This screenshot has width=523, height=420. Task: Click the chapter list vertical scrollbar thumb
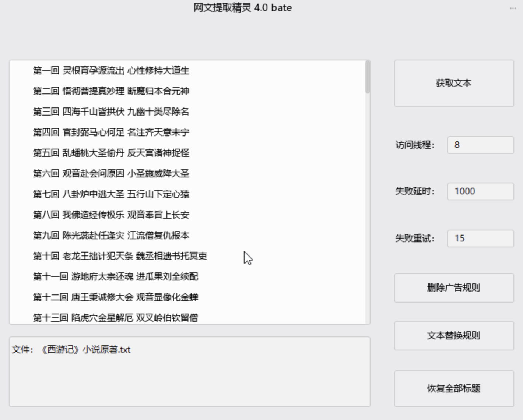(x=367, y=77)
